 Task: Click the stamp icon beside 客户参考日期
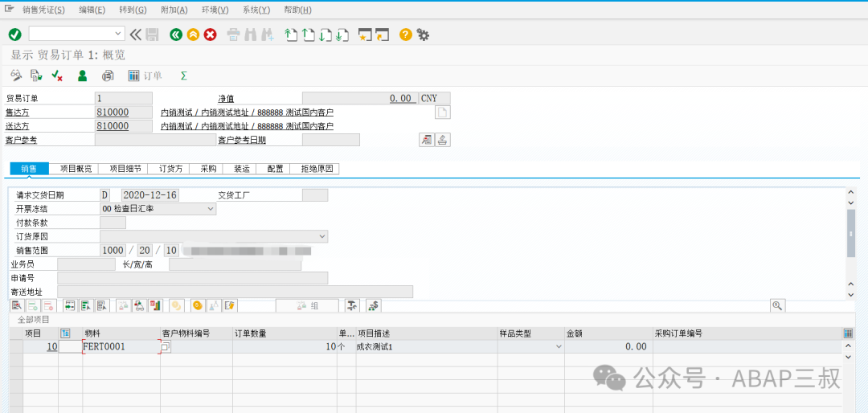click(x=442, y=140)
